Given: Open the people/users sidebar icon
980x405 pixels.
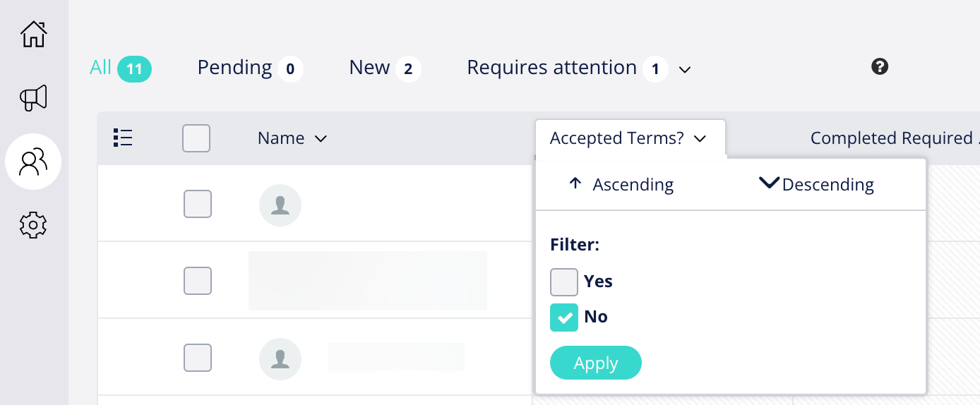Looking at the screenshot, I should (x=33, y=162).
